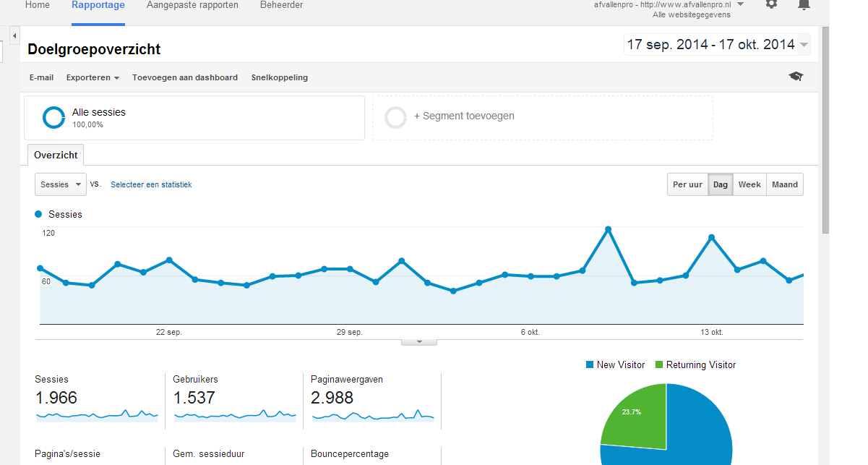Screen dimensions: 868x465
Task: Click the Gem. sessieduur label
Action: coord(209,454)
